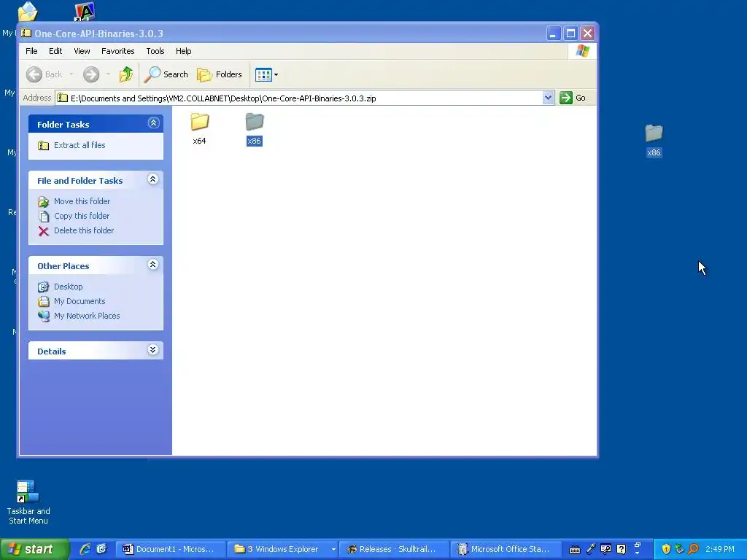Click the microphone icon in the language bar
This screenshot has height=560, width=747.
coord(591,549)
